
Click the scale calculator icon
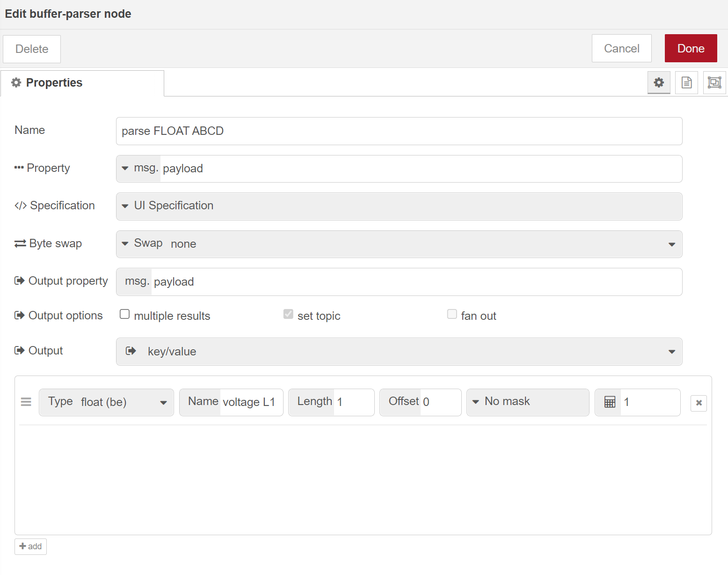[610, 402]
